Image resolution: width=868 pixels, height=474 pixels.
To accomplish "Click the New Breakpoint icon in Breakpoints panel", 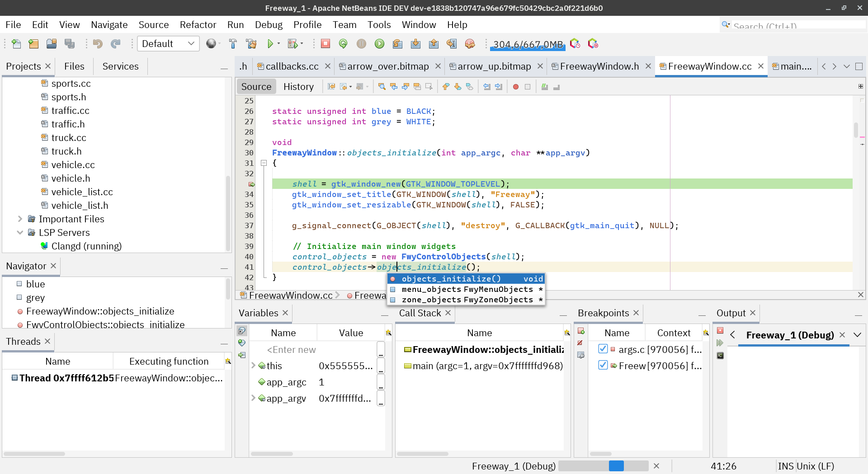I will click(x=581, y=331).
